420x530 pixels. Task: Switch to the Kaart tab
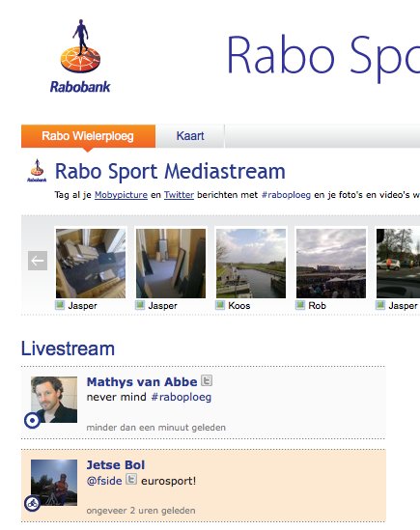190,136
